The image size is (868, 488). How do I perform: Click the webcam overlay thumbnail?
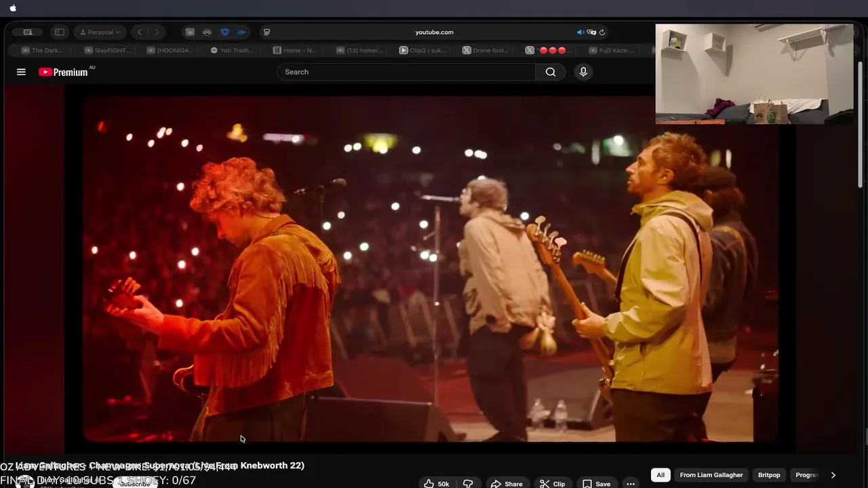coord(755,74)
